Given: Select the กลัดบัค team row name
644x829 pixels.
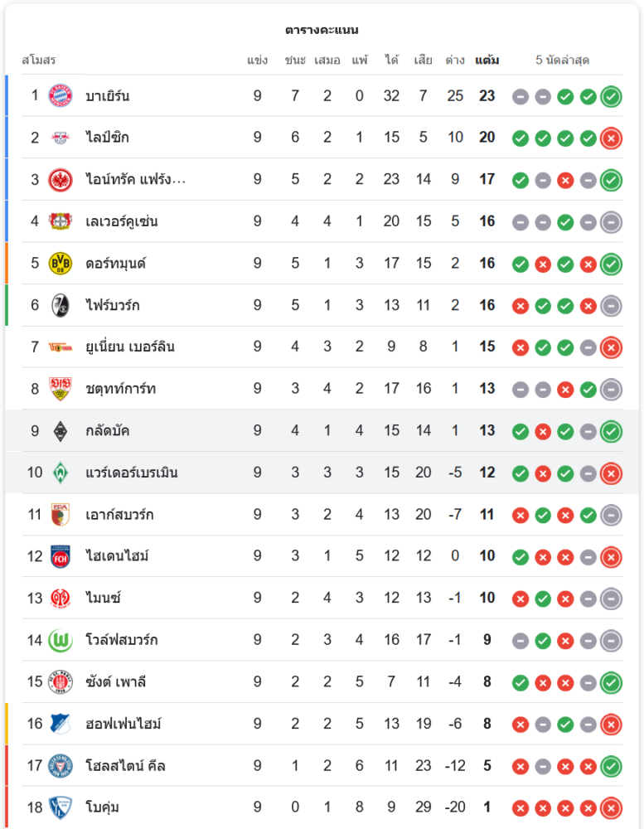Looking at the screenshot, I should click(108, 431).
